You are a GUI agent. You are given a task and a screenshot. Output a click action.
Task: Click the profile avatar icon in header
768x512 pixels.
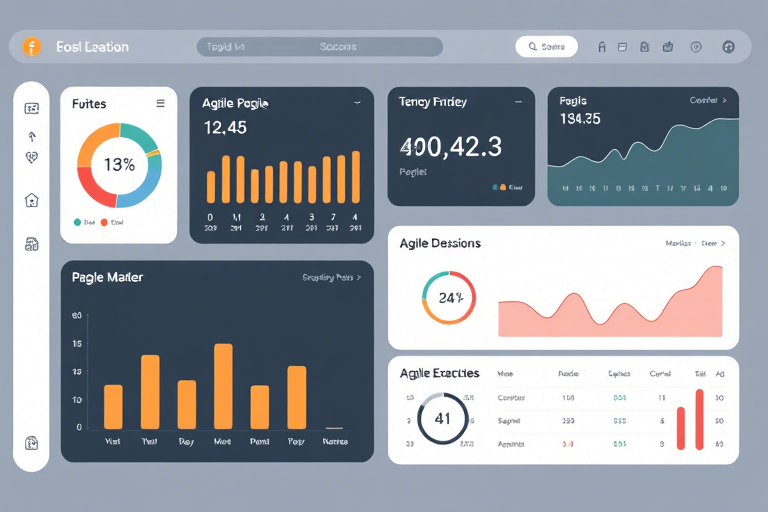coord(728,47)
